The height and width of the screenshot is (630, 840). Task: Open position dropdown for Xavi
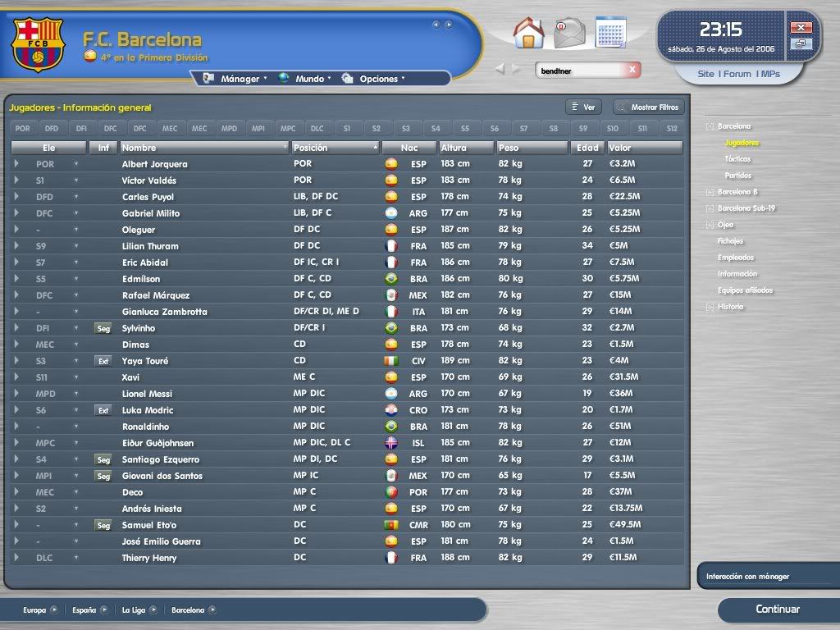click(76, 377)
